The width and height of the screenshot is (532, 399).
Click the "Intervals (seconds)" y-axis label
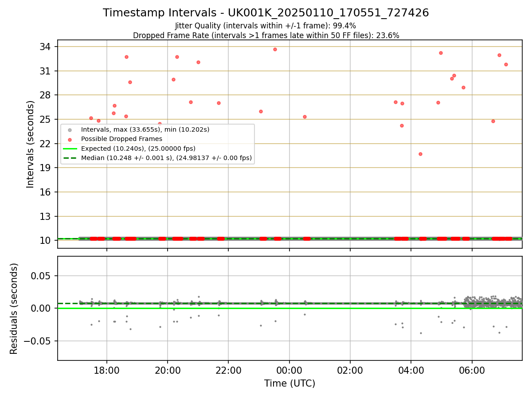(x=31, y=144)
